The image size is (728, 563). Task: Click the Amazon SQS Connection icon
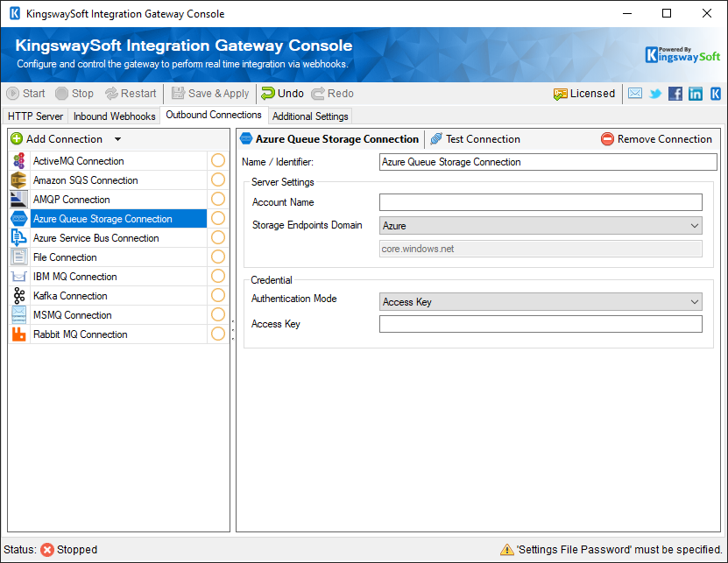click(x=19, y=180)
